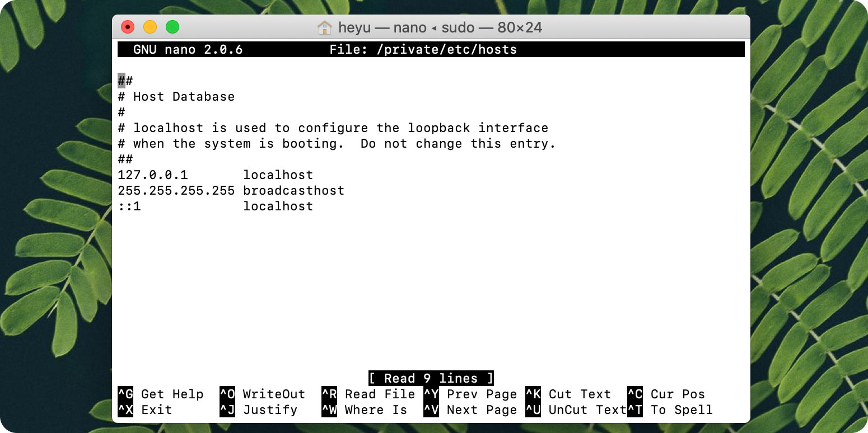The height and width of the screenshot is (433, 868).
Task: Click the '# Host Database' comment line
Action: click(176, 96)
